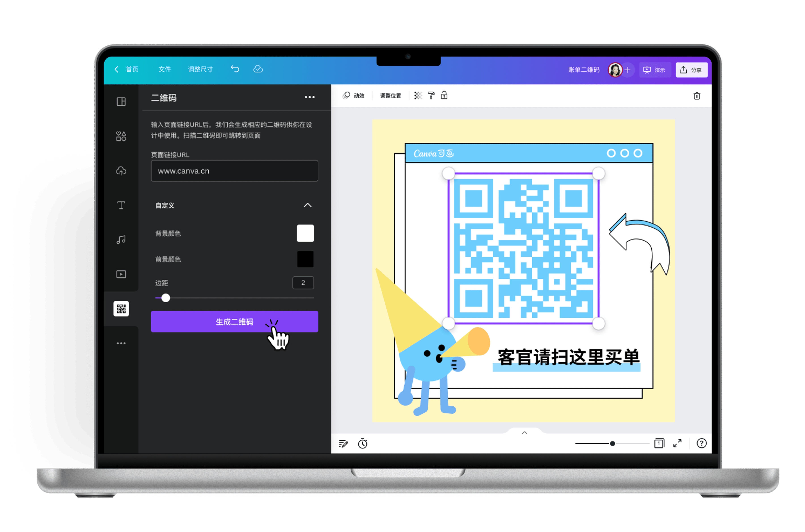Click the 动效 animation button
Screen dimensions: 805x532
coord(354,96)
